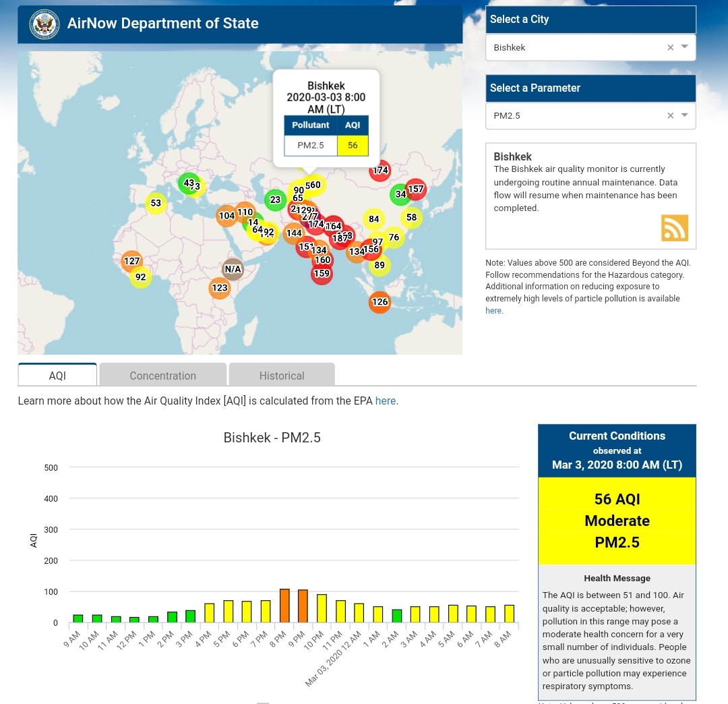Click the Department of State seal logo
Screen dimensions: 728x704
(x=44, y=24)
